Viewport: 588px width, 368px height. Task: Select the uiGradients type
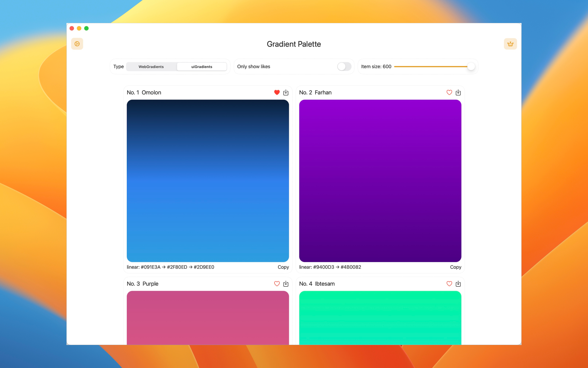point(202,67)
